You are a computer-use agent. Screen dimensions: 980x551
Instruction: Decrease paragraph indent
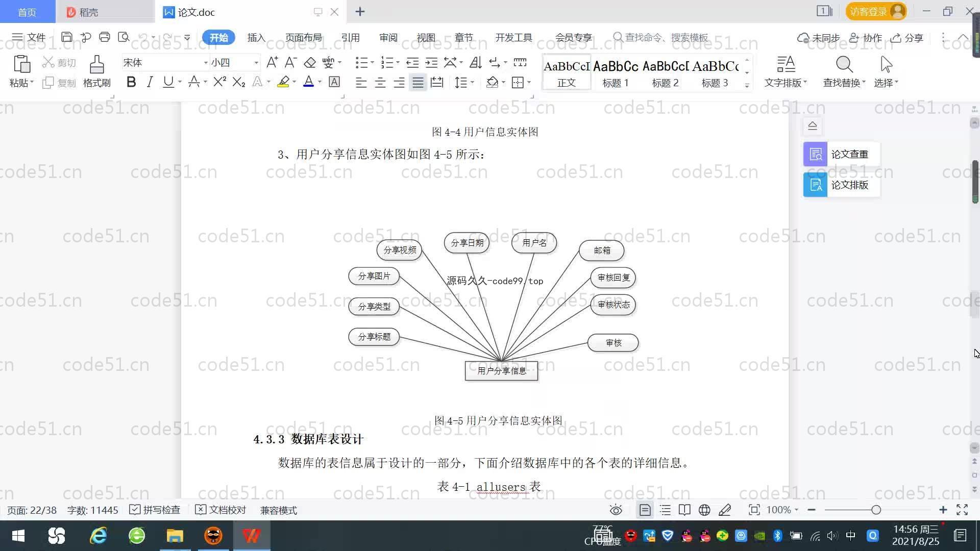pyautogui.click(x=412, y=62)
